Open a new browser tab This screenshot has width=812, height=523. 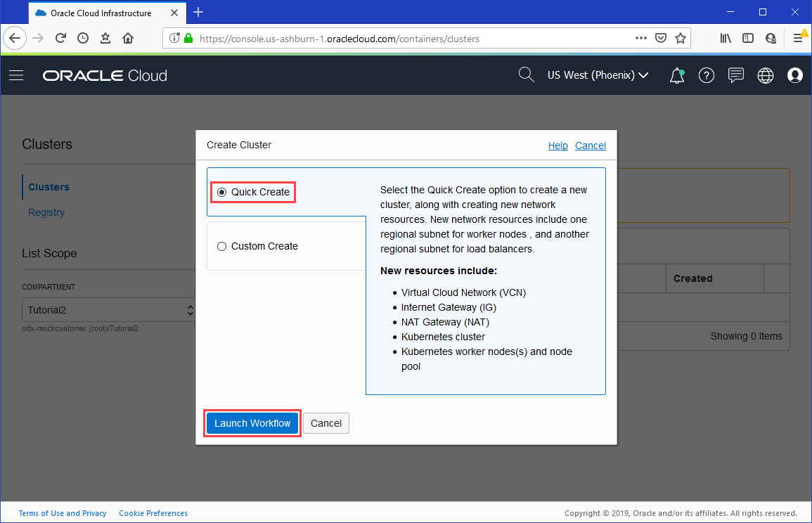pos(198,13)
